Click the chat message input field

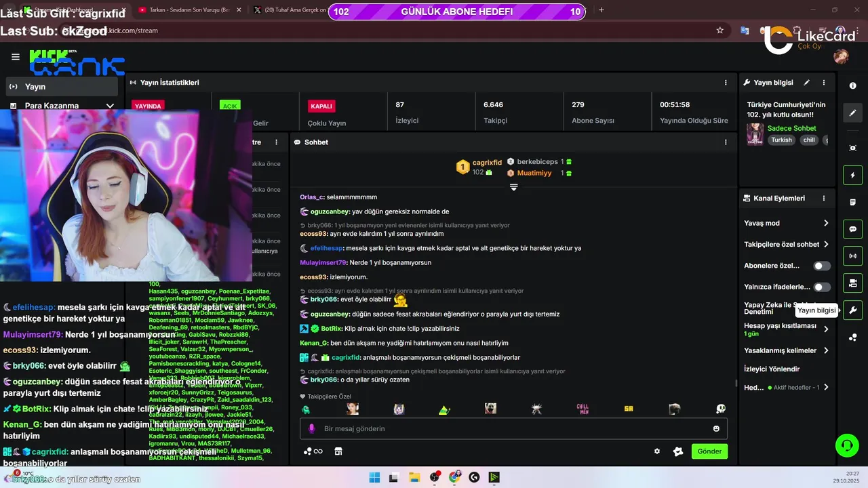(513, 428)
